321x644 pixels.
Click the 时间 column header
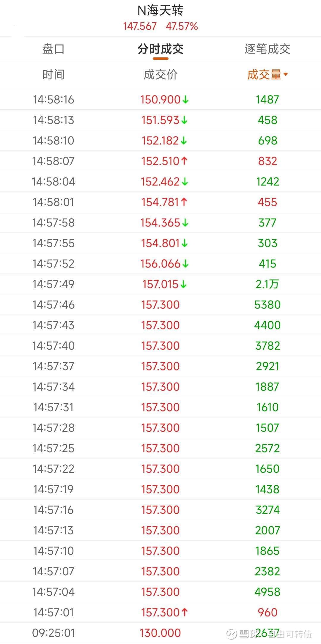coord(53,75)
